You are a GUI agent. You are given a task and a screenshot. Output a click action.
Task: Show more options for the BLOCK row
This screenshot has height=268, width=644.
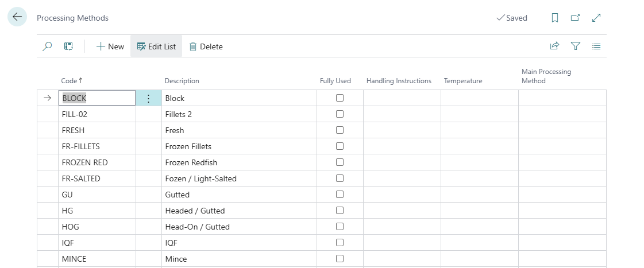[149, 98]
